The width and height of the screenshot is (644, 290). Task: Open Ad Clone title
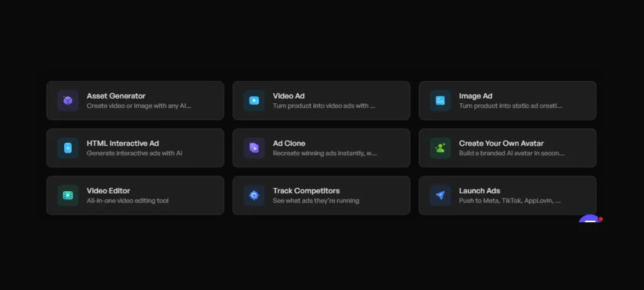[289, 143]
